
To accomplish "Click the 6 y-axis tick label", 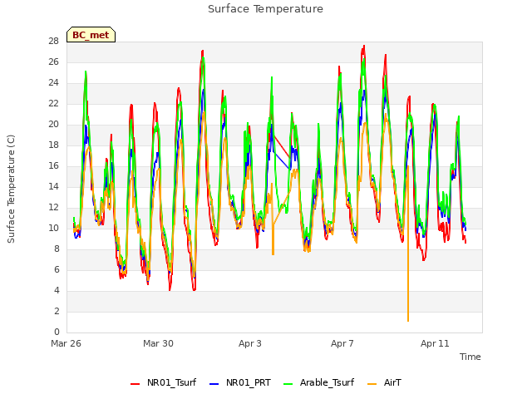I will tap(57, 269).
